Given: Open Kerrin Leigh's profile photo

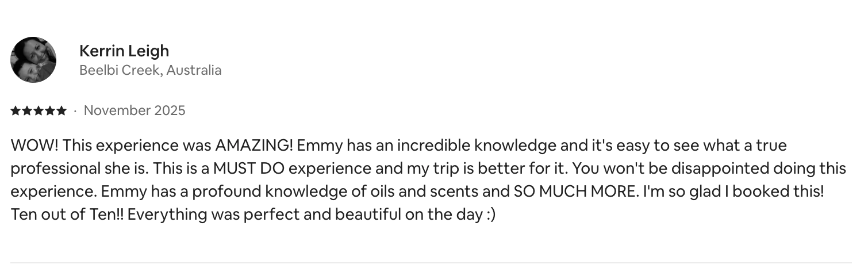Looking at the screenshot, I should [x=33, y=60].
